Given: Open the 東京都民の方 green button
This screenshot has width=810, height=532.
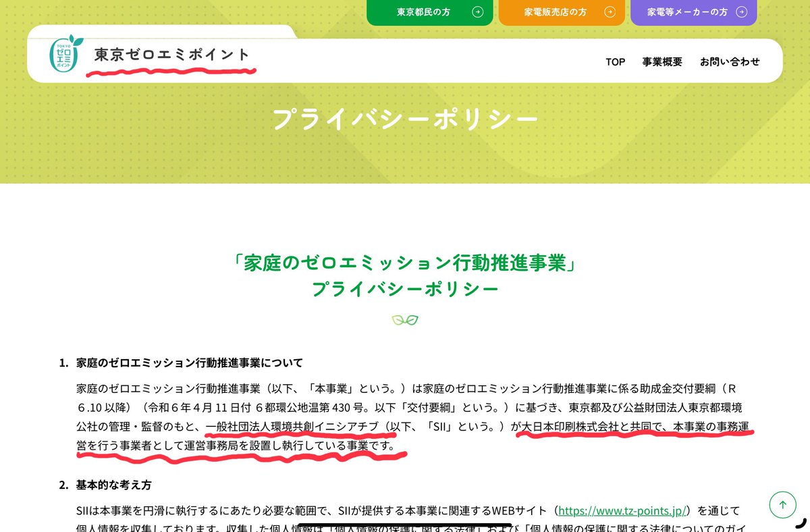Looking at the screenshot, I should point(429,12).
